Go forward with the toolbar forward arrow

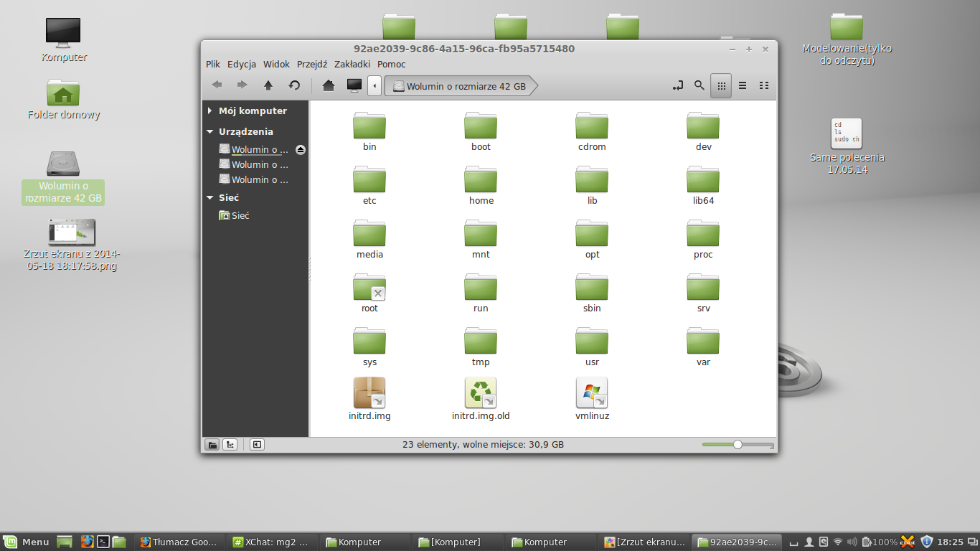(x=242, y=85)
